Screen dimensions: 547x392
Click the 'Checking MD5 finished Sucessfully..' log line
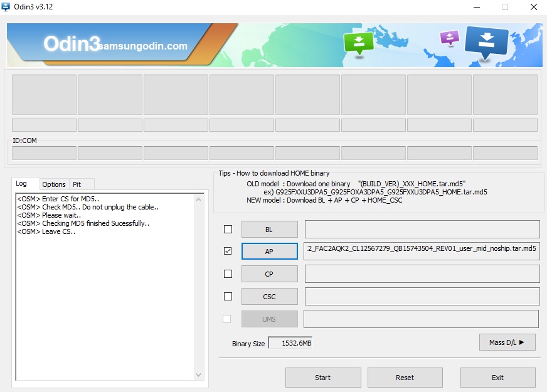[x=83, y=223]
